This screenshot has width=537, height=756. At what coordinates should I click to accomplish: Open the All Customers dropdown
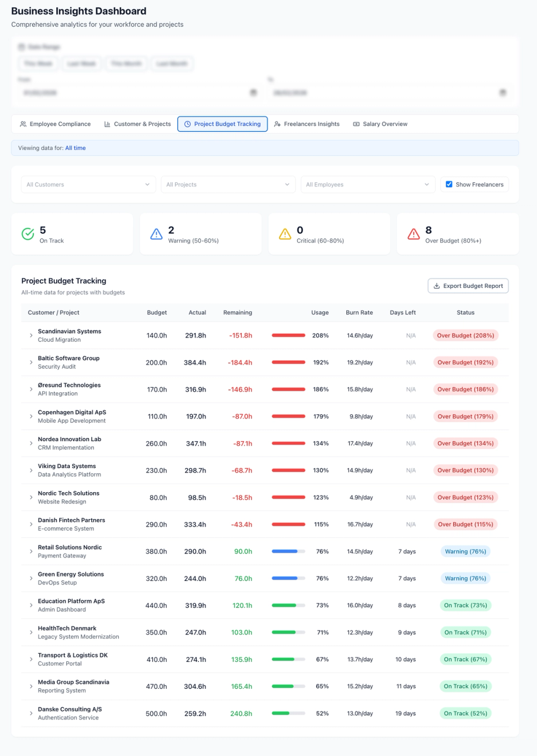tap(88, 184)
